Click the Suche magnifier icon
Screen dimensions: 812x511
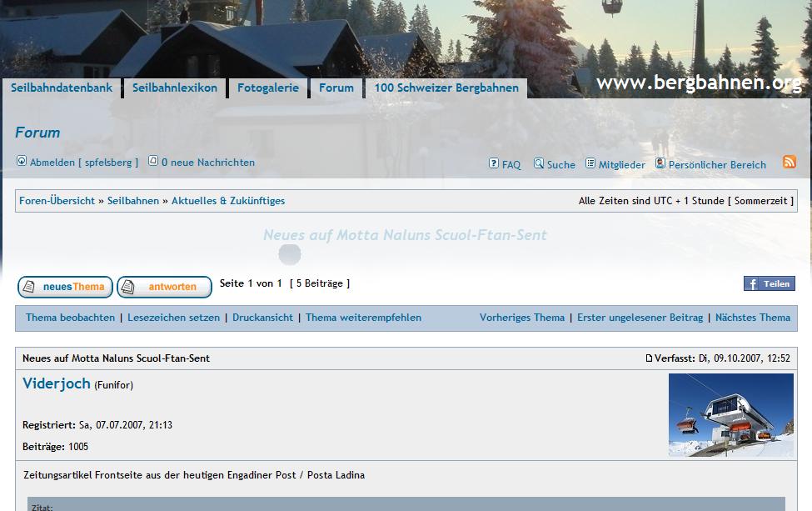539,163
